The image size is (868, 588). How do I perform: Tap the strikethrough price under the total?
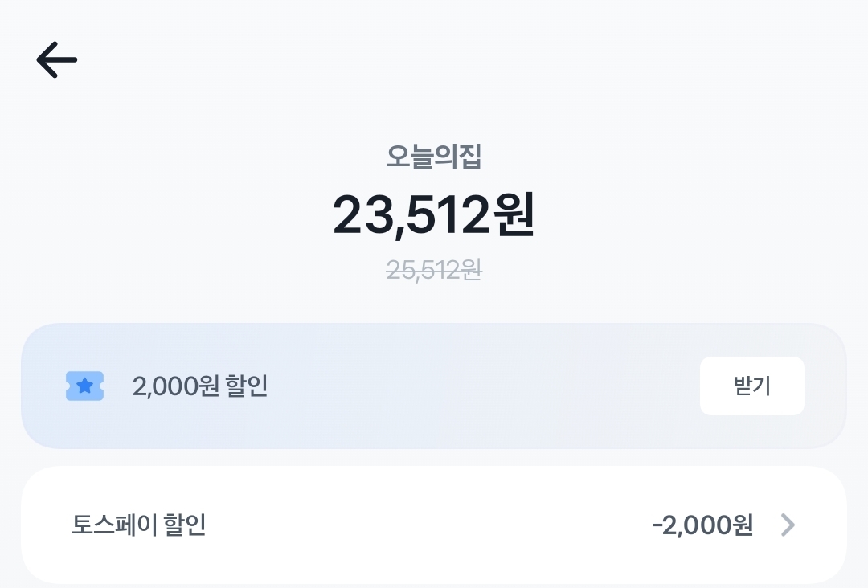tap(434, 270)
